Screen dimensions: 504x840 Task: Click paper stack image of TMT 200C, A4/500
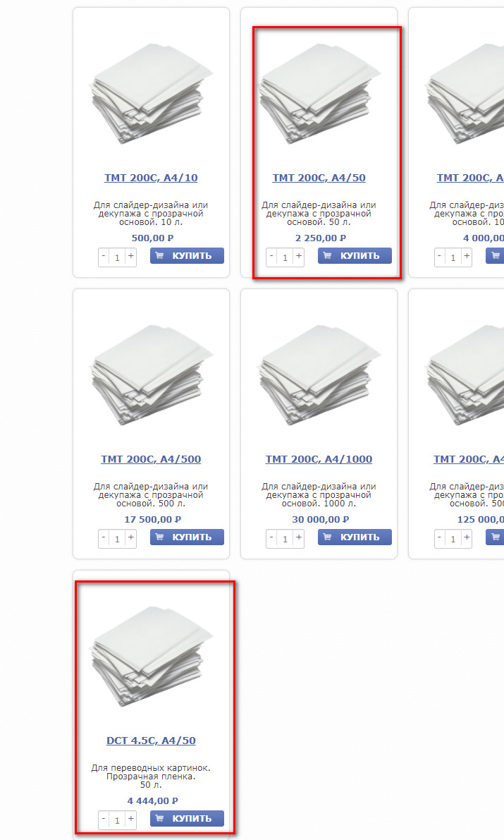[x=151, y=375]
